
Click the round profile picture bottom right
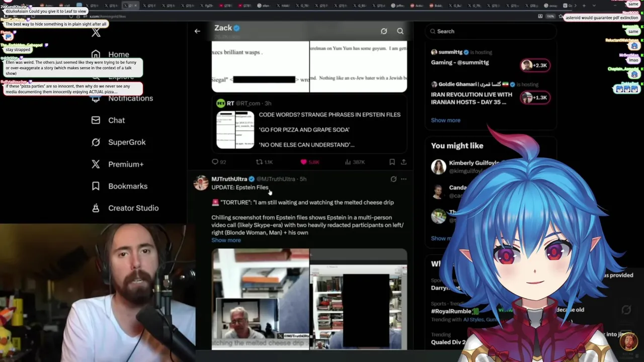pyautogui.click(x=628, y=342)
